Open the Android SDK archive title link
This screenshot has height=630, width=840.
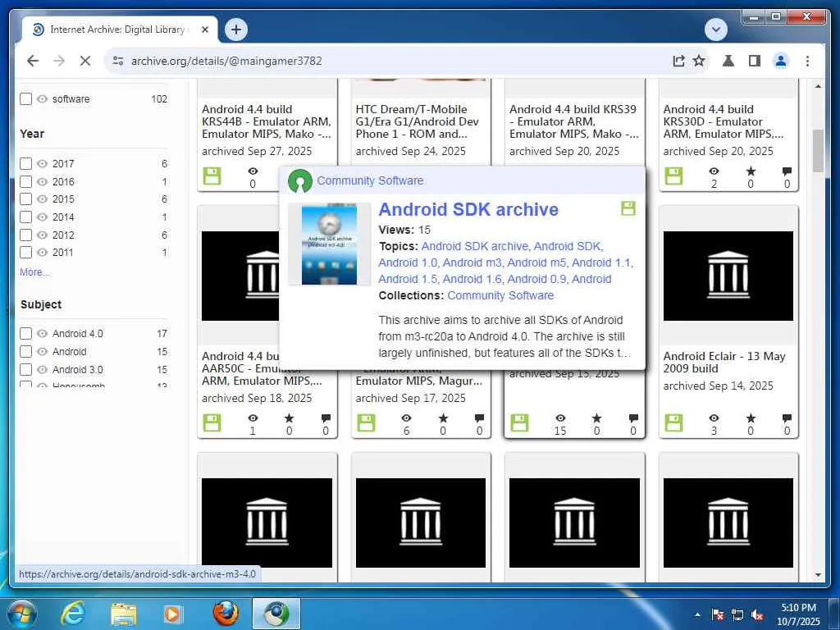[468, 209]
